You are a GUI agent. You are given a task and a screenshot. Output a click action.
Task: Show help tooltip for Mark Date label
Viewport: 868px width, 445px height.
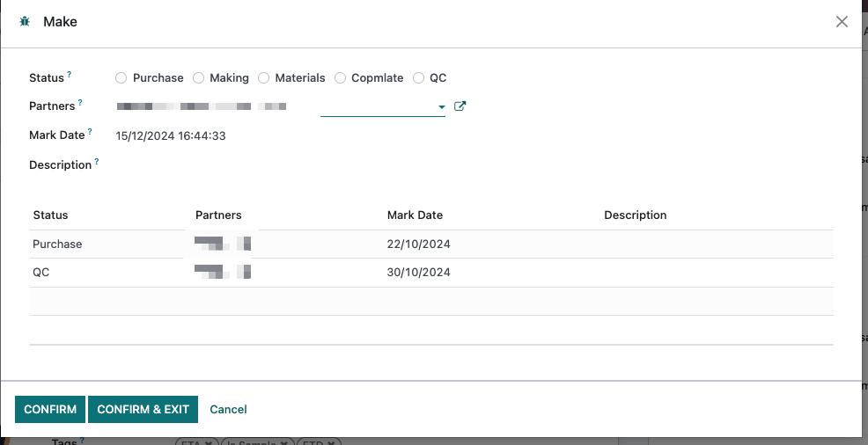point(90,131)
